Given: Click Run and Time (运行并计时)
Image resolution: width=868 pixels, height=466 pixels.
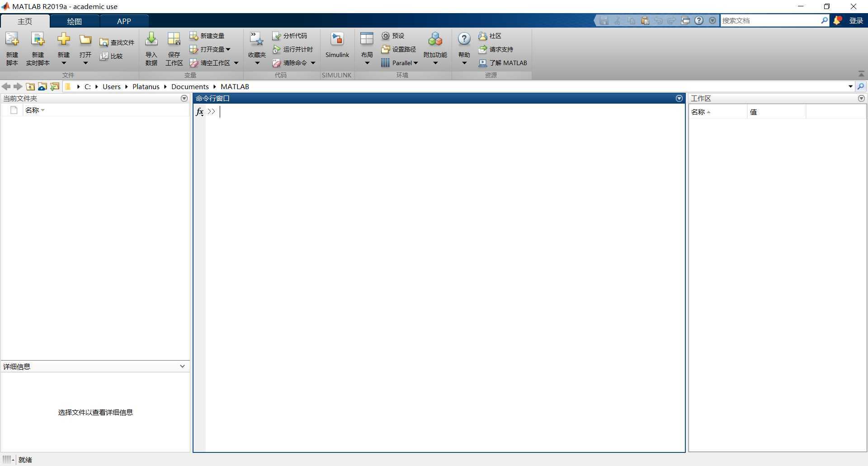Looking at the screenshot, I should 292,49.
